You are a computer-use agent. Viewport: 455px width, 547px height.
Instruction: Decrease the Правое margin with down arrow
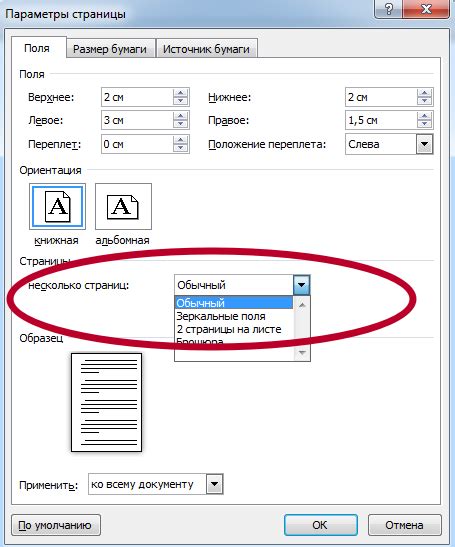(424, 124)
